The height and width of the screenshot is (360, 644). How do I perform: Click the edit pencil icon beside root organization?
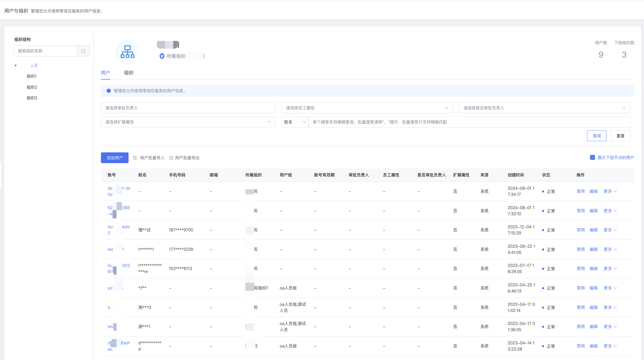[36, 65]
